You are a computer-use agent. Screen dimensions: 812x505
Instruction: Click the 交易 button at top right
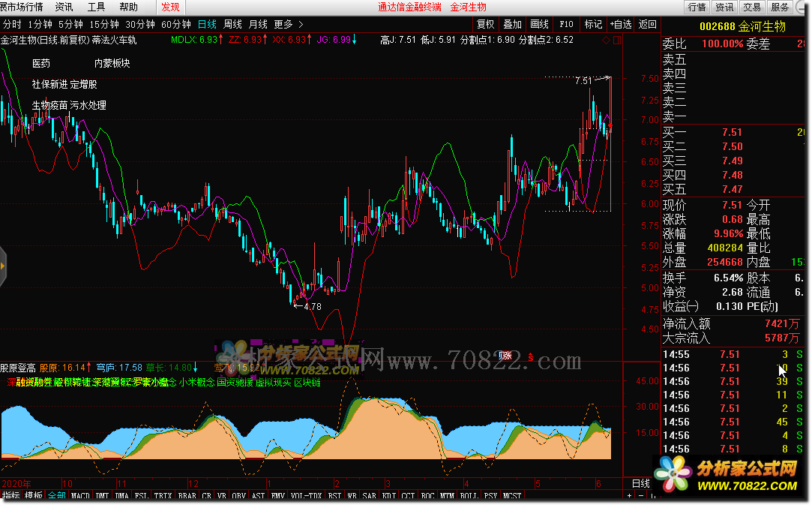[x=752, y=7]
